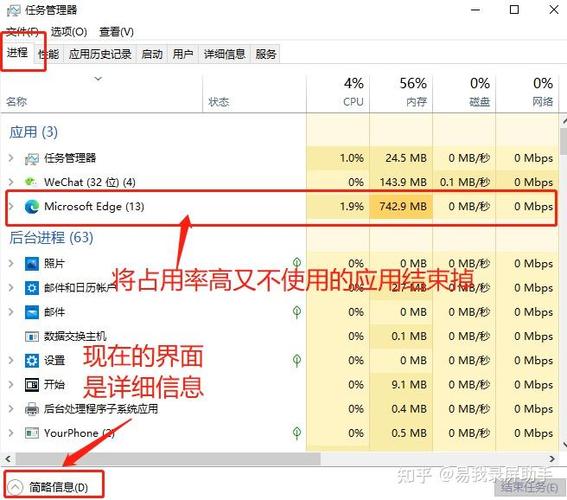The height and width of the screenshot is (500, 567).
Task: Expand the YourPhone (2) process group
Action: 11,433
